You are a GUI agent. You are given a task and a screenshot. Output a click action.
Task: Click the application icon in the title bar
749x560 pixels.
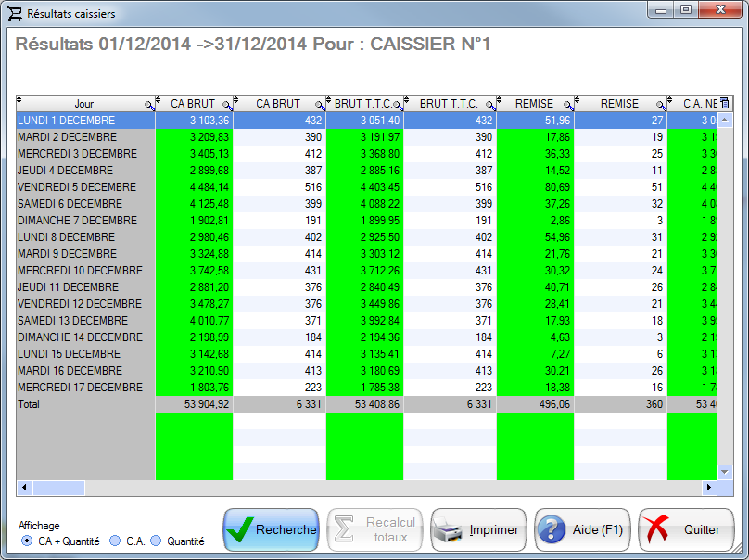click(x=13, y=12)
